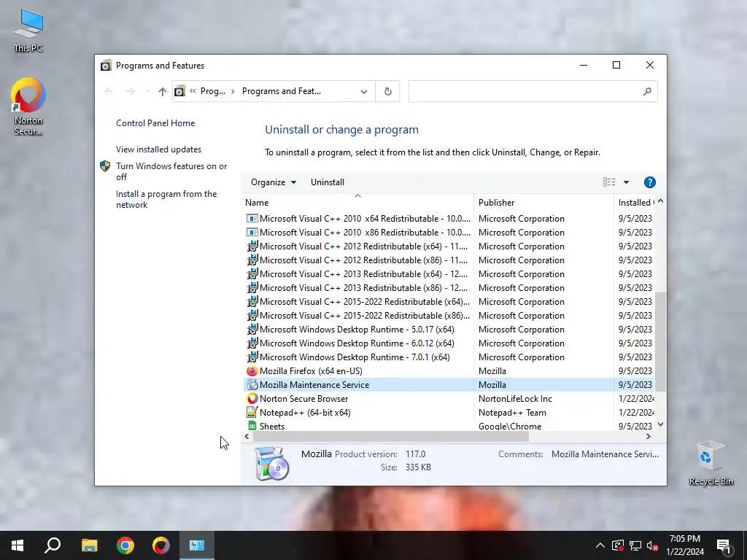747x560 pixels.
Task: Click the muted volume tray icon
Action: pos(653,545)
